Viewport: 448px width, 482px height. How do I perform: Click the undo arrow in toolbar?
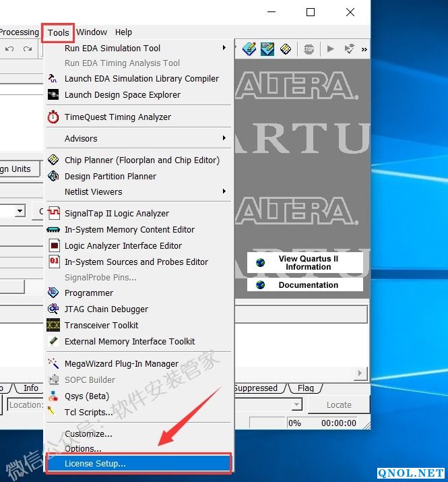9,49
